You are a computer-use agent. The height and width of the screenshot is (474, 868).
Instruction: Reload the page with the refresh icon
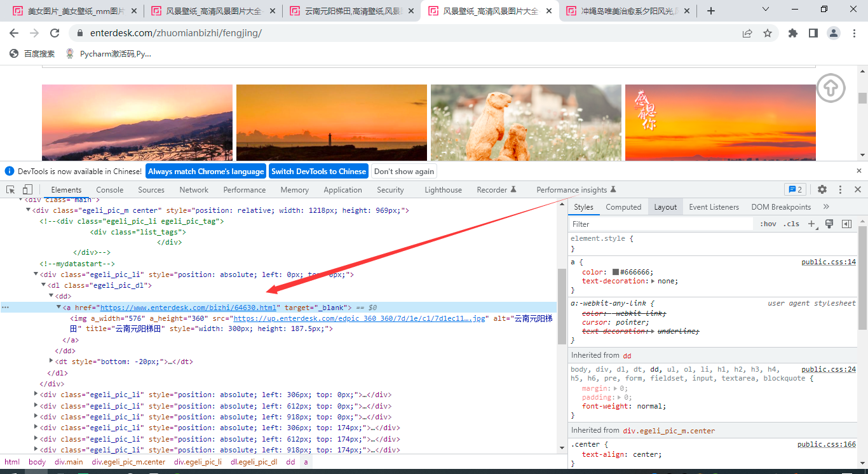55,33
